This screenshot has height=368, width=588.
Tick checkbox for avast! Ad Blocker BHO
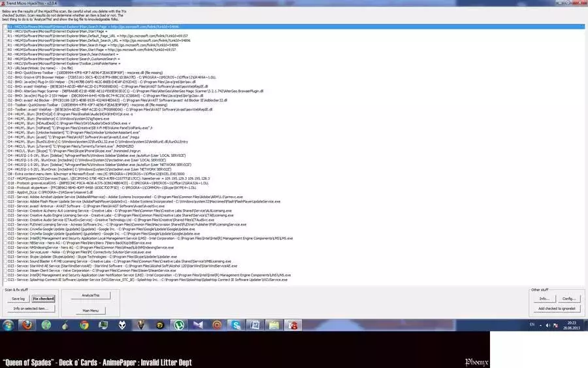(5, 100)
